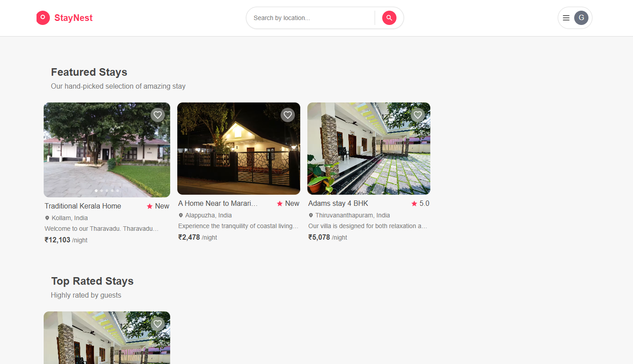Click the red search magnifier button
633x364 pixels.
(389, 18)
